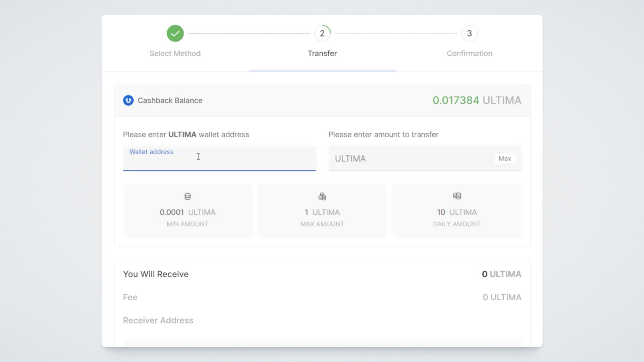Click the 10 ULTIMA daily amount card

(457, 211)
